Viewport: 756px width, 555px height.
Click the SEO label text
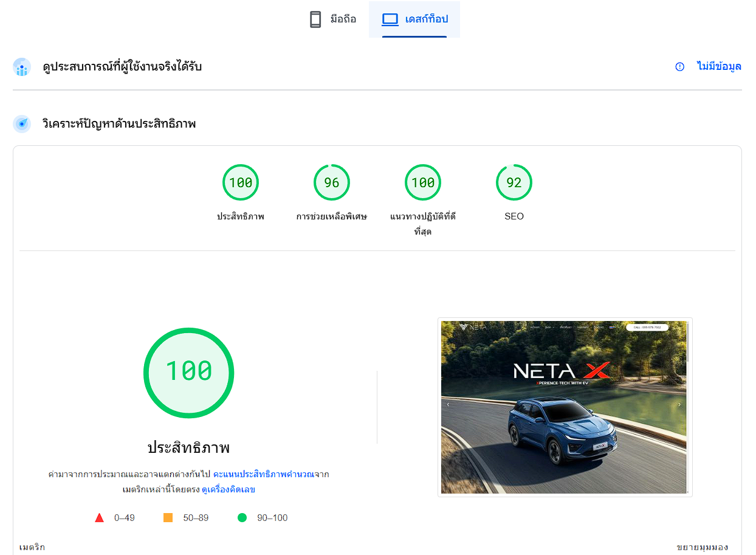514,216
